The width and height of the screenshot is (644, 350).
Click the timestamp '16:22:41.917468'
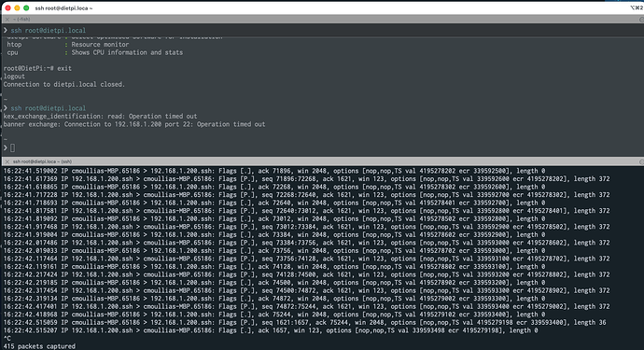[x=31, y=227]
